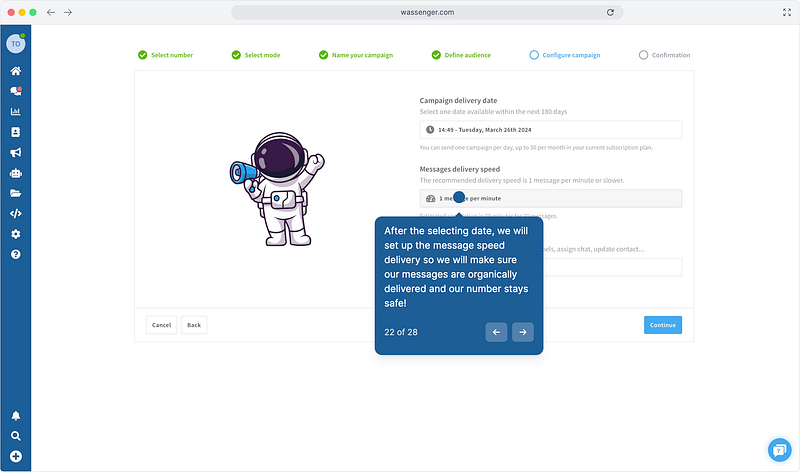The height and width of the screenshot is (472, 800).
Task: Click the Back button in the form
Action: (x=194, y=325)
